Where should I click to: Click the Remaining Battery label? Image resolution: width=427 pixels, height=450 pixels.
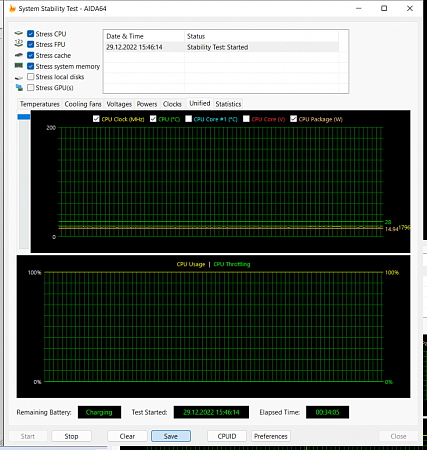pyautogui.click(x=44, y=412)
